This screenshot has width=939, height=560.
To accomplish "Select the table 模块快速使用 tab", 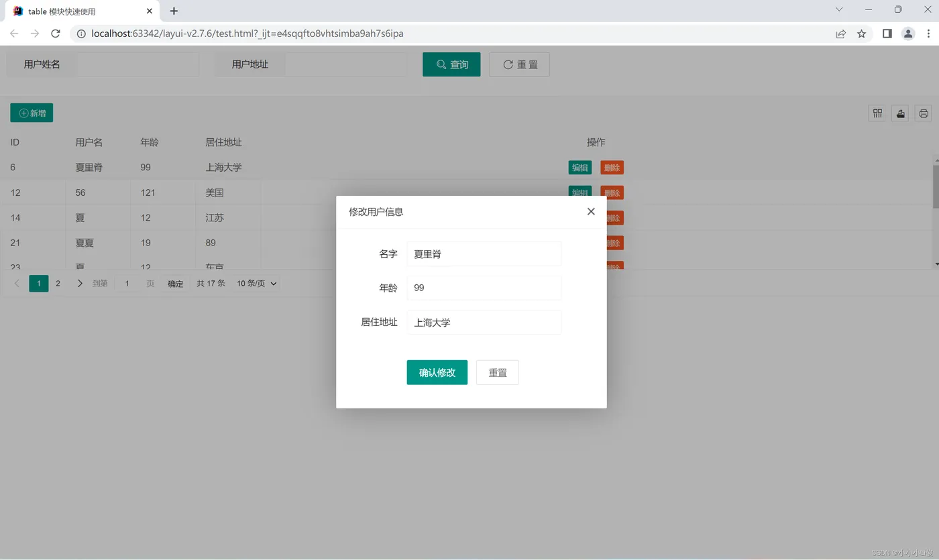I will point(82,11).
